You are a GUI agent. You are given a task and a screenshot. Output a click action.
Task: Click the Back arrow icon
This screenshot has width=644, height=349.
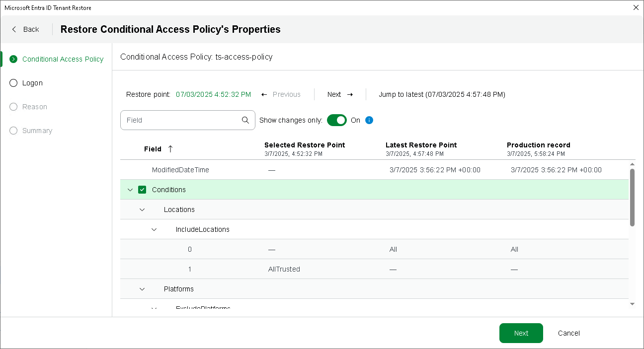coord(14,29)
